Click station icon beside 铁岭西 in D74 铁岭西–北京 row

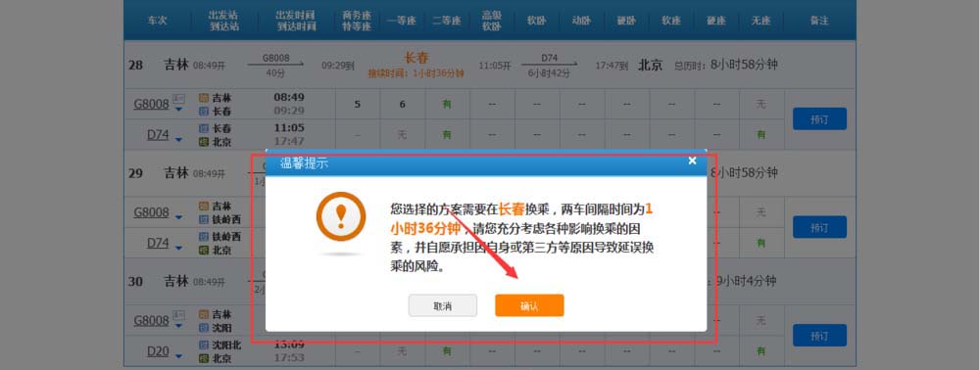(204, 237)
